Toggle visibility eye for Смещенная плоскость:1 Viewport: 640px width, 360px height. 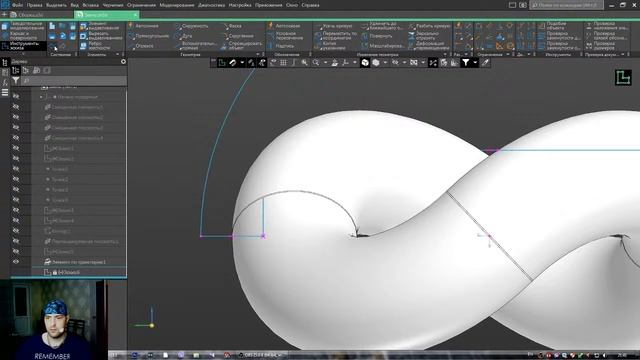[16, 107]
